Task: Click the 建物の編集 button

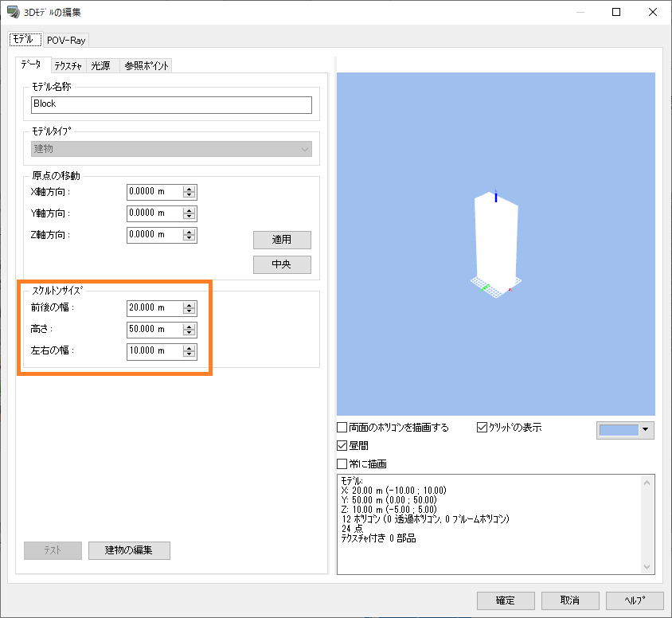Action: tap(129, 550)
